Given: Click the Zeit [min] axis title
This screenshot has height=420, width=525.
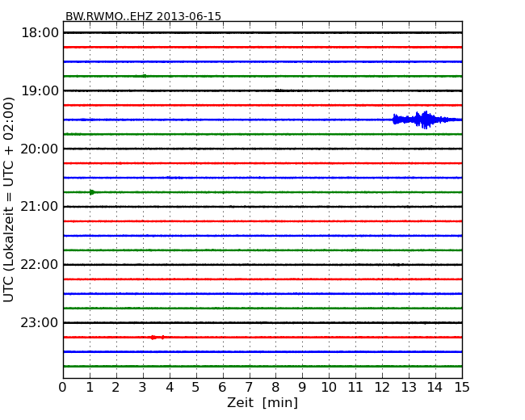Looking at the screenshot, I should tap(262, 402).
